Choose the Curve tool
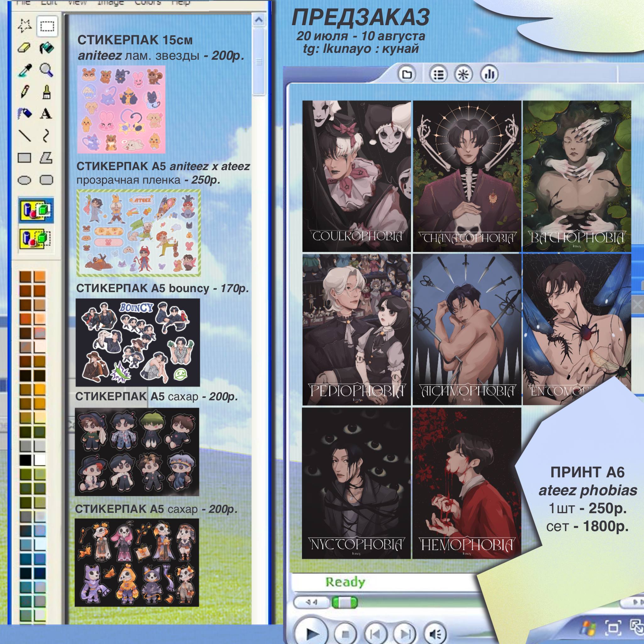Image resolution: width=644 pixels, height=644 pixels. pos(46,136)
